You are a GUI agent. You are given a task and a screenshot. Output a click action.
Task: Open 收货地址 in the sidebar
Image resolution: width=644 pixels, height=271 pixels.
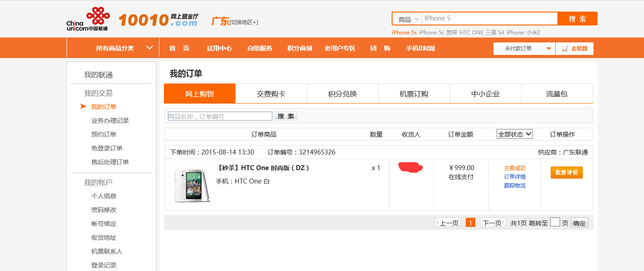tap(104, 238)
